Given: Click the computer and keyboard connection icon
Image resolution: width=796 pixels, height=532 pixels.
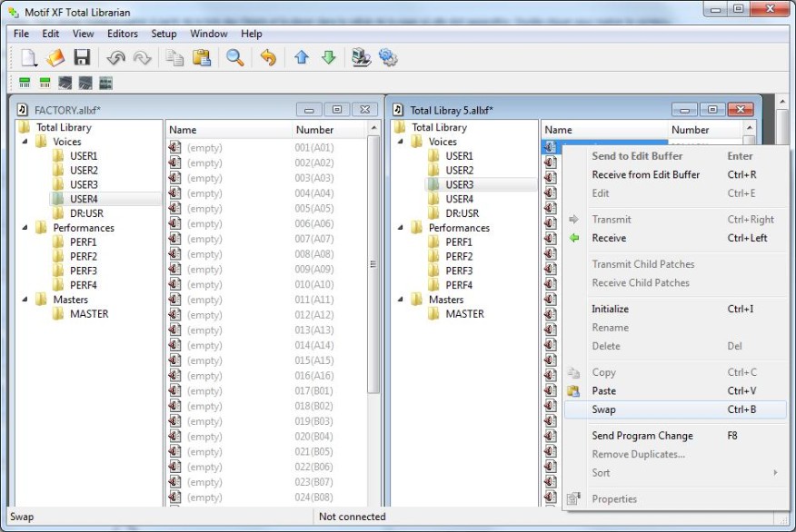Looking at the screenshot, I should tap(361, 58).
